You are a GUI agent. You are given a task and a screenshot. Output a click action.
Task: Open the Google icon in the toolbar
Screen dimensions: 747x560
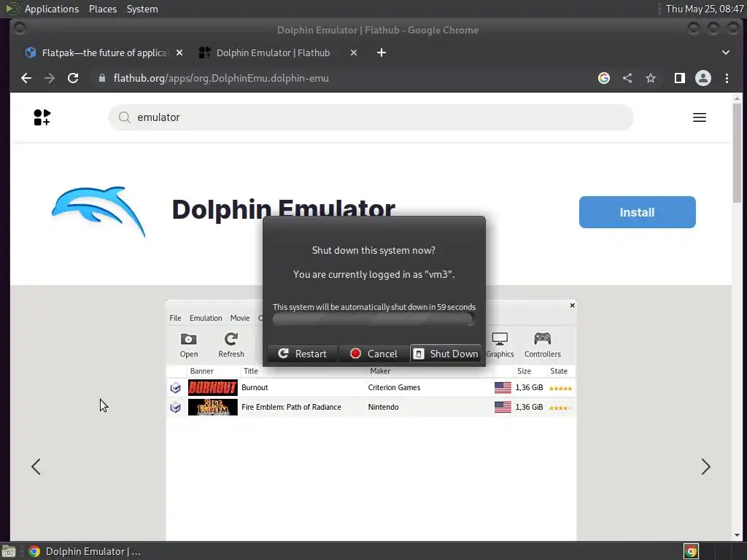coord(603,78)
